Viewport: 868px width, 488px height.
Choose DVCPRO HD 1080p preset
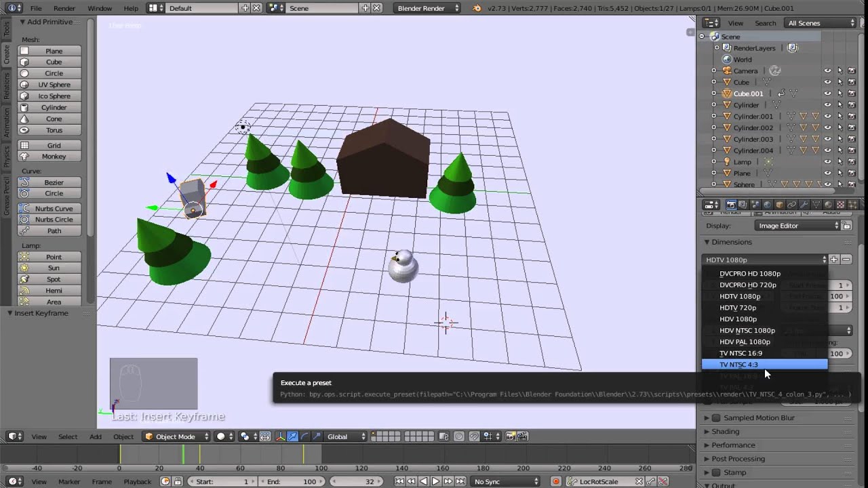[764, 274]
